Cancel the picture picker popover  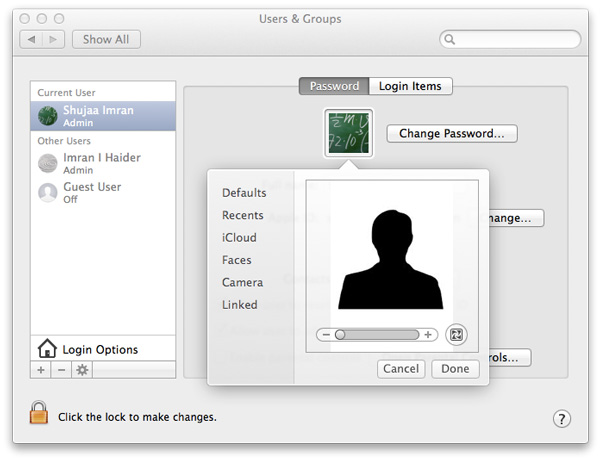coord(401,369)
